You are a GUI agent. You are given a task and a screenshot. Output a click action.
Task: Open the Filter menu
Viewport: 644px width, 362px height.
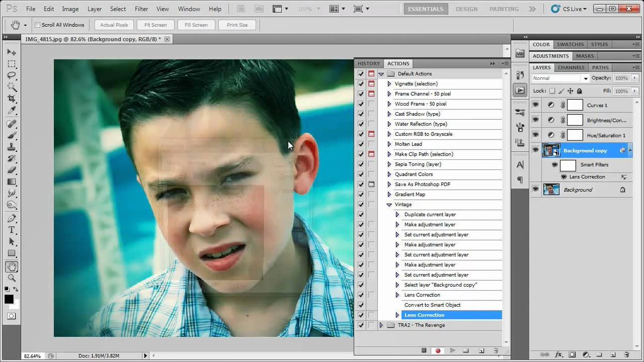tap(141, 9)
